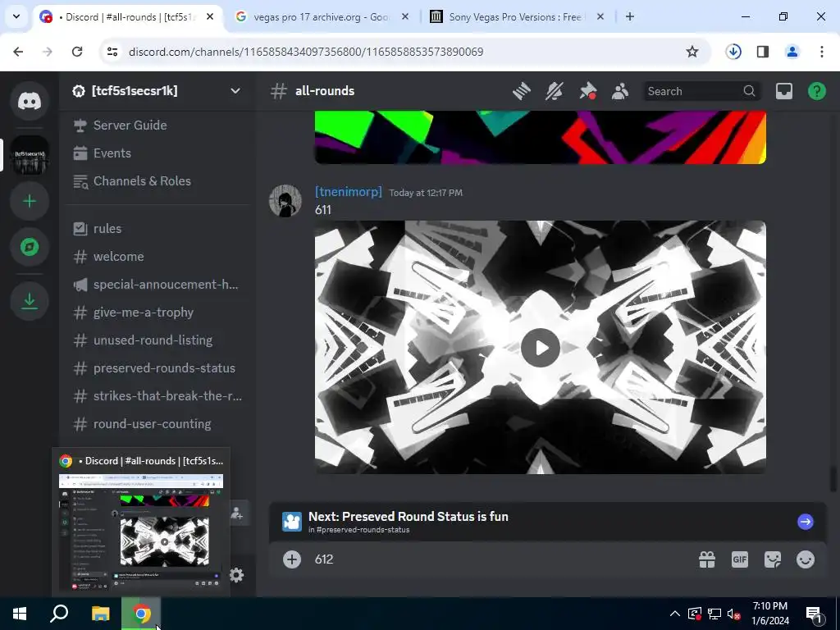Viewport: 840px width, 630px height.
Task: Open Chrome downloads icon
Action: (733, 52)
